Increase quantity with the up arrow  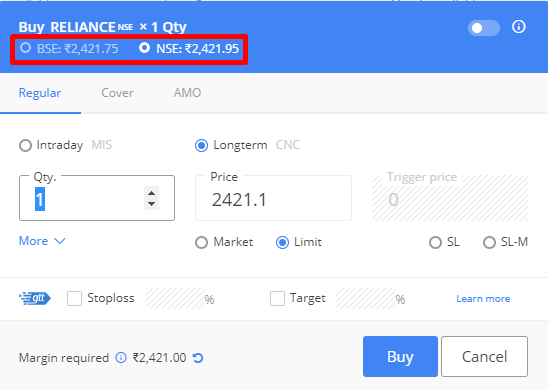click(x=152, y=193)
